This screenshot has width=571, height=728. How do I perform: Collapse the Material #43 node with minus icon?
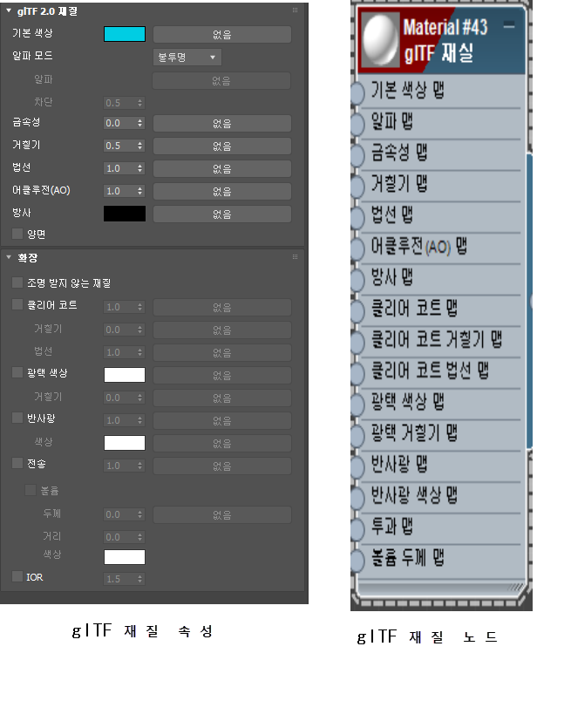[509, 25]
